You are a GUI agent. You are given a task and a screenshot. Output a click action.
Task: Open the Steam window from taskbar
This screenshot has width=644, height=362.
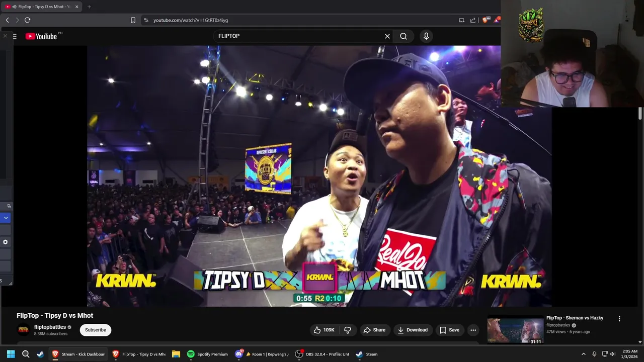[x=367, y=354]
